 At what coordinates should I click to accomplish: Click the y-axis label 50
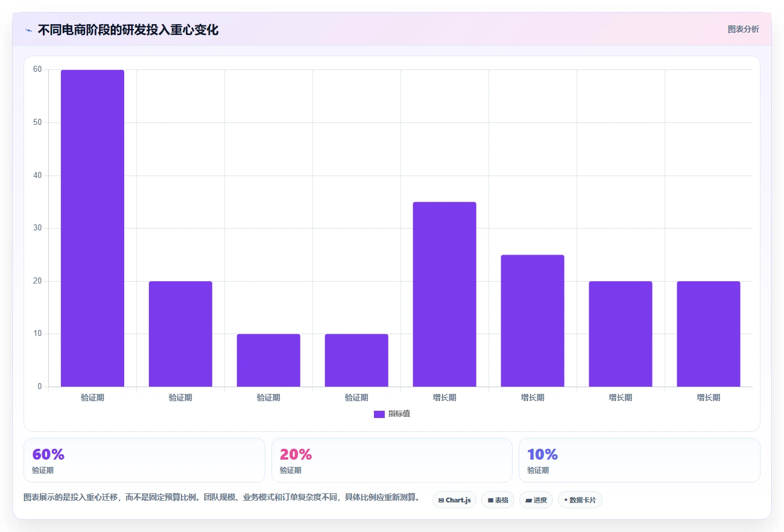click(37, 122)
